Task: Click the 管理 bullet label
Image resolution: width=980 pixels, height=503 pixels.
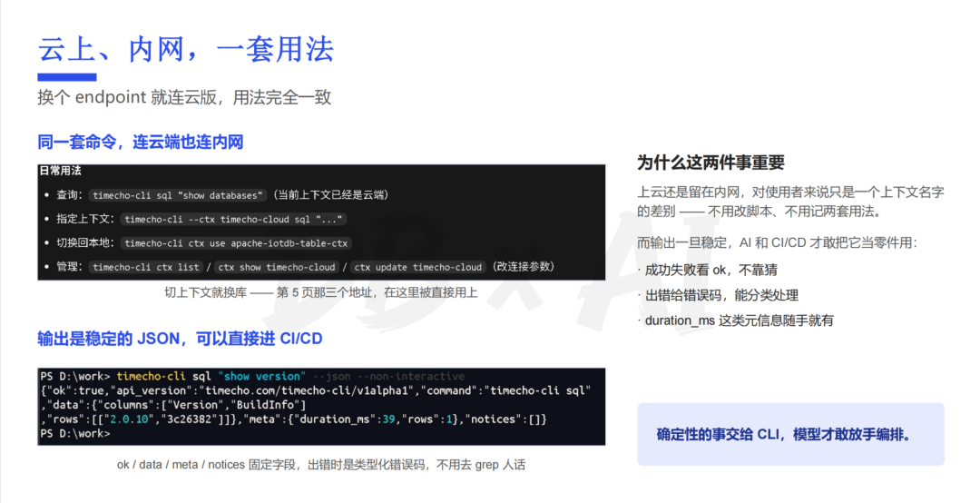Action: tap(69, 267)
